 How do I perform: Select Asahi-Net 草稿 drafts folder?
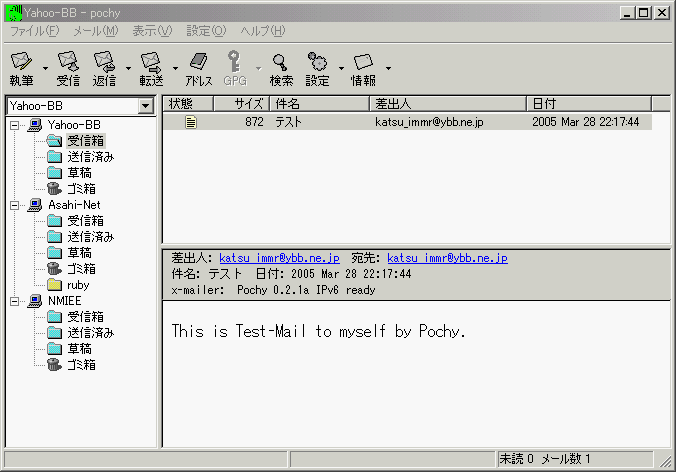pyautogui.click(x=79, y=253)
